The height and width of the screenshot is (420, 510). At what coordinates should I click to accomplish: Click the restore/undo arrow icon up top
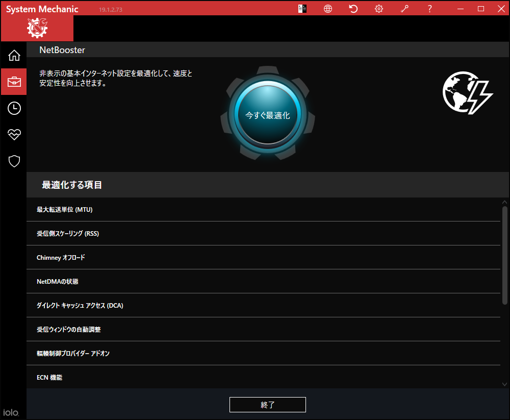coord(353,9)
